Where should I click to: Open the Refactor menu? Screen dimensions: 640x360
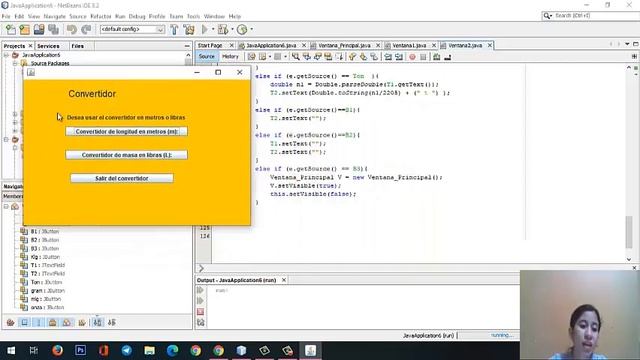click(100, 16)
